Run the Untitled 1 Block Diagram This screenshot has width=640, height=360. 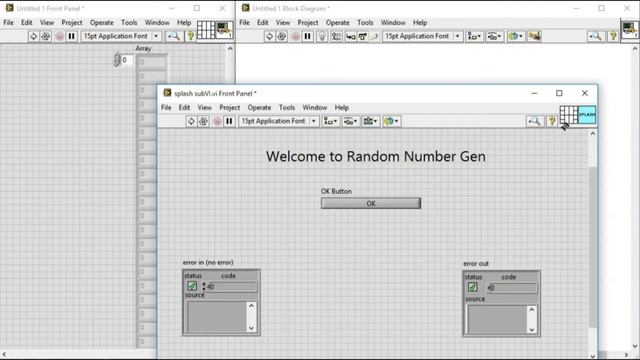tap(269, 36)
